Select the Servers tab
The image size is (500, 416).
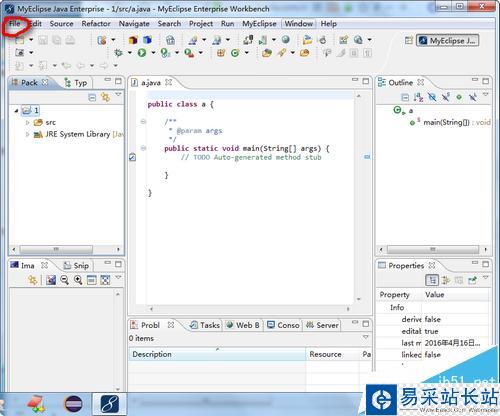323,325
